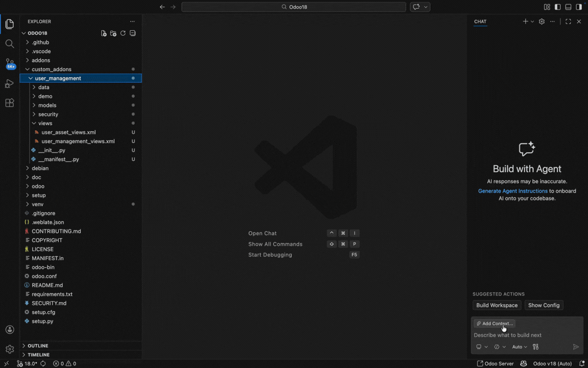Viewport: 588px width, 368px height.
Task: Maximize the chat panel size
Action: point(568,21)
